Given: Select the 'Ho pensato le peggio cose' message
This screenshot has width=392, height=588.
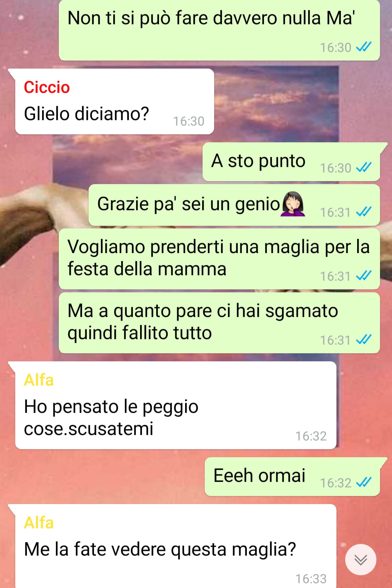Looking at the screenshot, I should tap(176, 405).
